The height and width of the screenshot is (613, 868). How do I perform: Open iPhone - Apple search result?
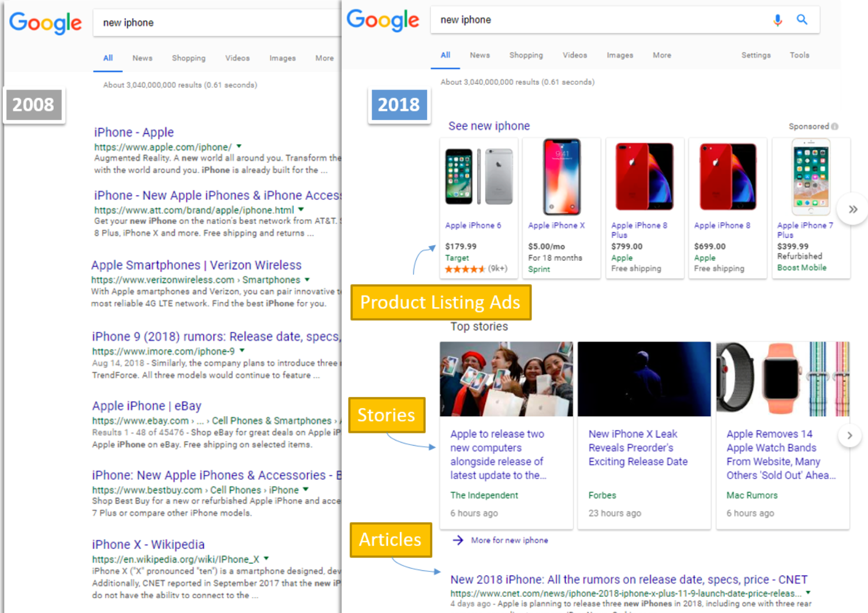(x=134, y=132)
